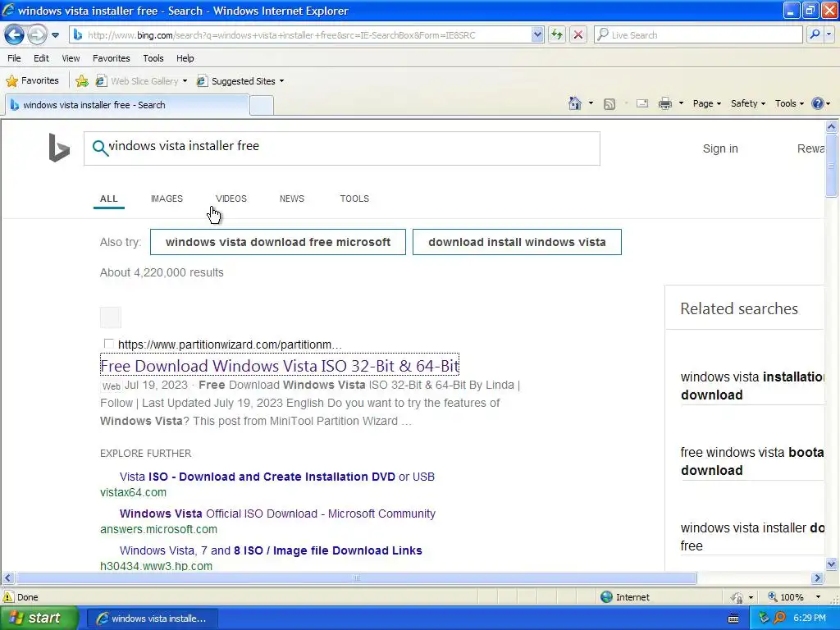Open Suggested Sites dropdown
The image size is (840, 630).
click(240, 81)
